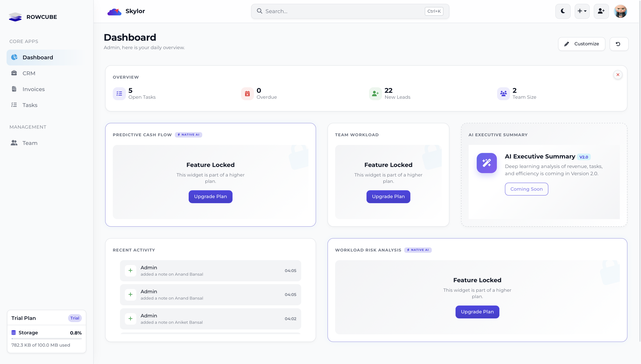Click the Native AI badge on Predictive Cash Flow
641x364 pixels.
tap(188, 135)
